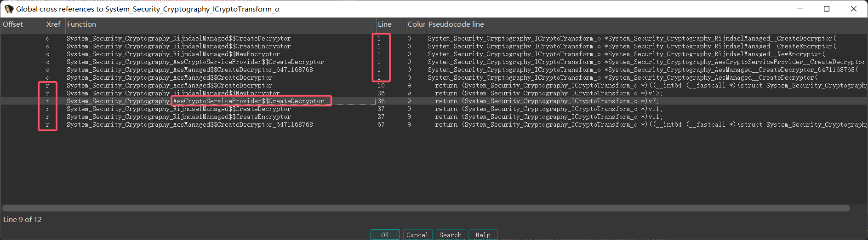Click the IDA icon in title bar
Viewport: 868px width, 240px height.
(8, 9)
